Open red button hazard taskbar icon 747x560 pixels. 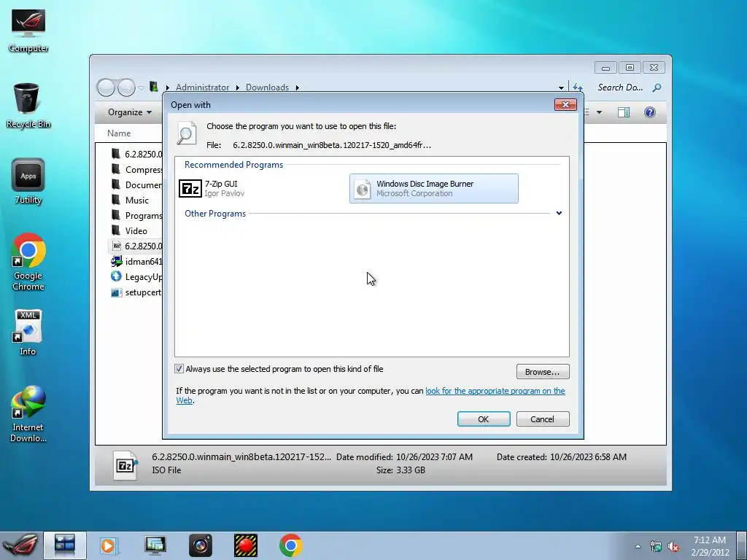pyautogui.click(x=246, y=545)
